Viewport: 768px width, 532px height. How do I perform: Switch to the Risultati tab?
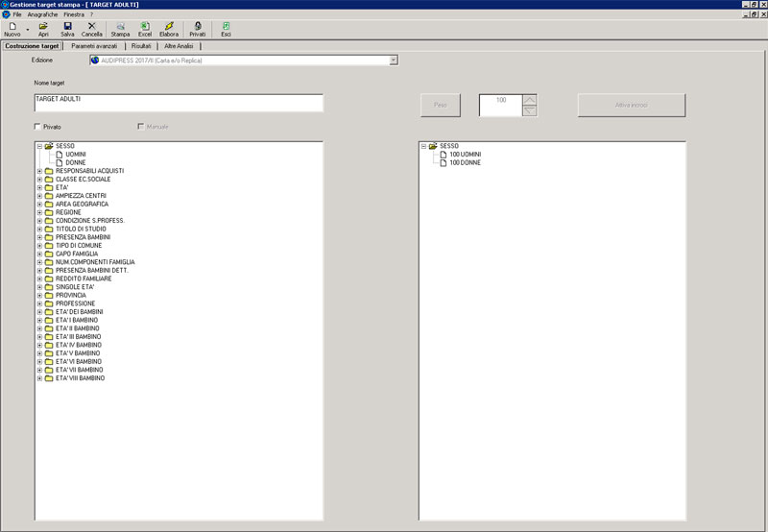coord(141,45)
